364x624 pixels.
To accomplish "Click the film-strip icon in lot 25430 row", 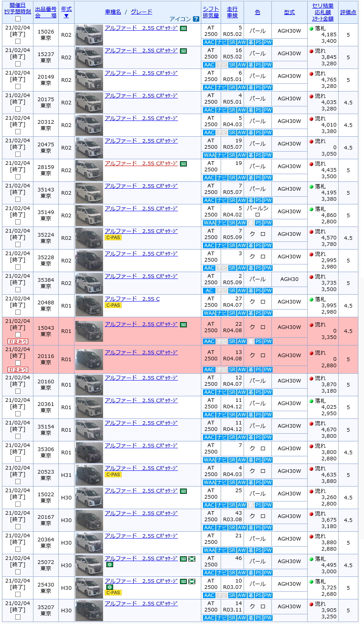I will [192, 582].
